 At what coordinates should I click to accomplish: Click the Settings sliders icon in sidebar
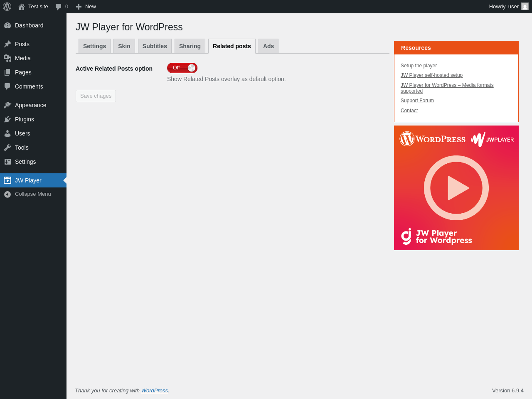tap(7, 162)
